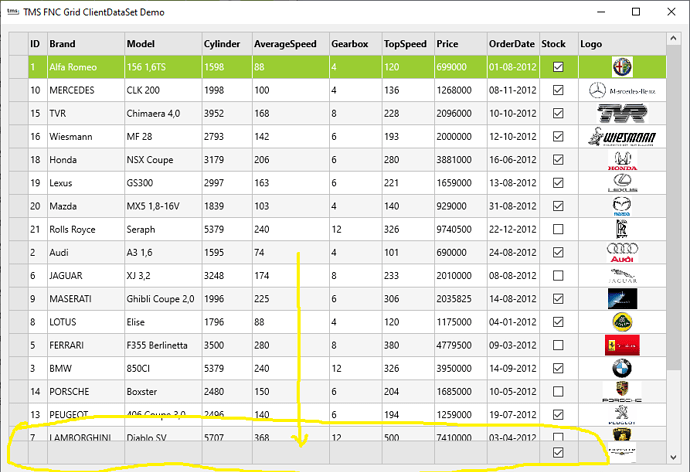Click the Ferrari logo image
This screenshot has height=472, width=690.
[622, 345]
